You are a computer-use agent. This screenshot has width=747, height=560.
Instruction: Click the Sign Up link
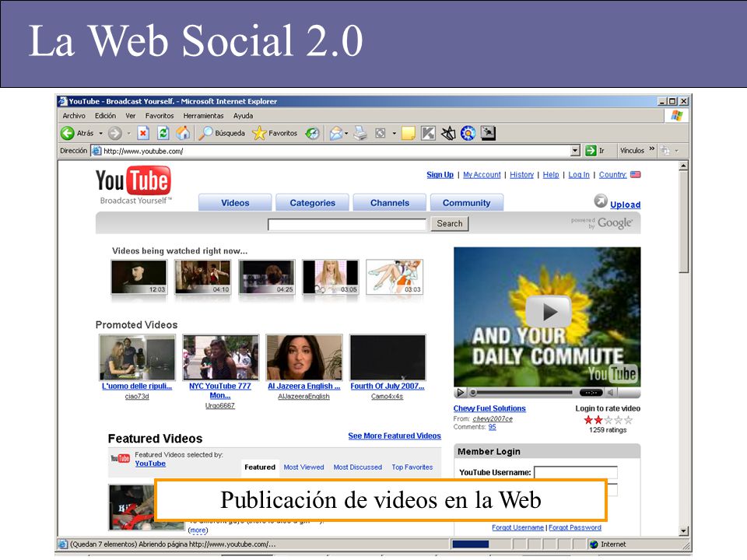(440, 175)
